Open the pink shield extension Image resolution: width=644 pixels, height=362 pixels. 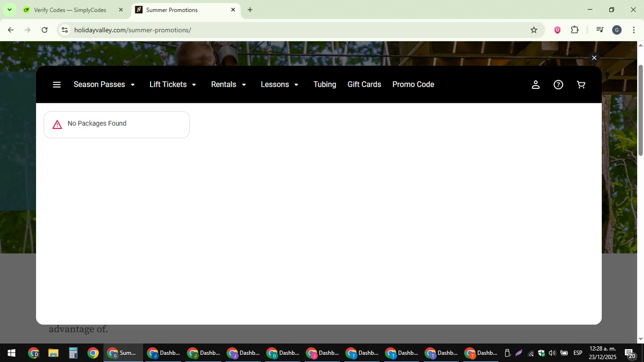[557, 30]
